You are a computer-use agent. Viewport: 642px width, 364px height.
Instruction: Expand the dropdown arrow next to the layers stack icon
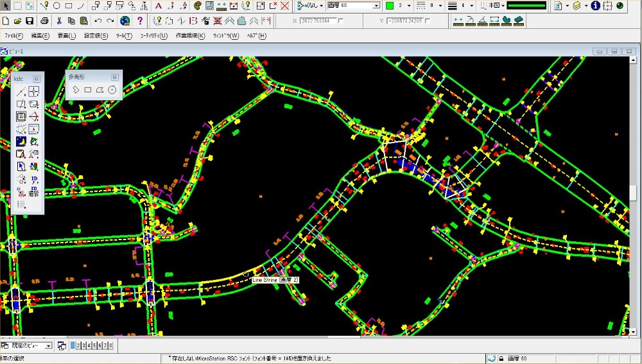[x=586, y=6]
